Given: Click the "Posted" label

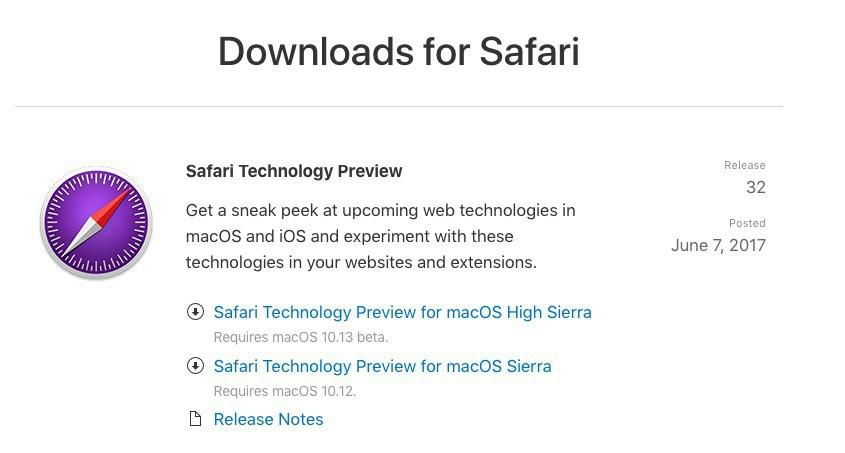Looking at the screenshot, I should (x=747, y=223).
